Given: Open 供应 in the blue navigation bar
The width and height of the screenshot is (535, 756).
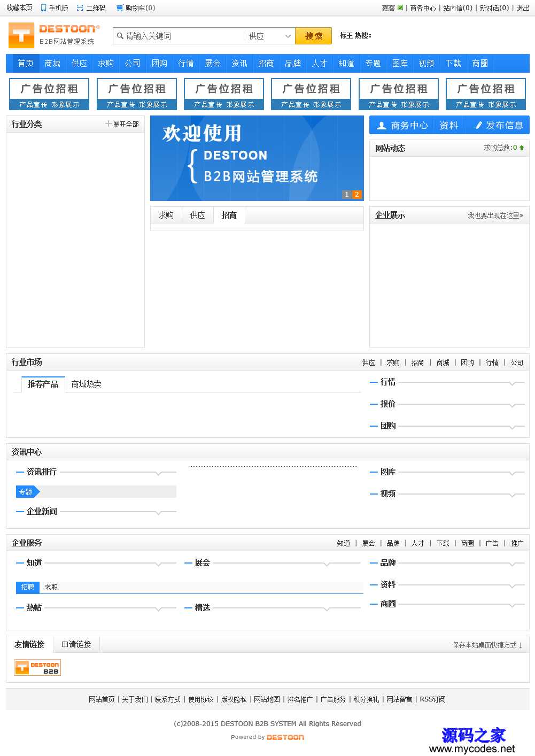Looking at the screenshot, I should 79,63.
